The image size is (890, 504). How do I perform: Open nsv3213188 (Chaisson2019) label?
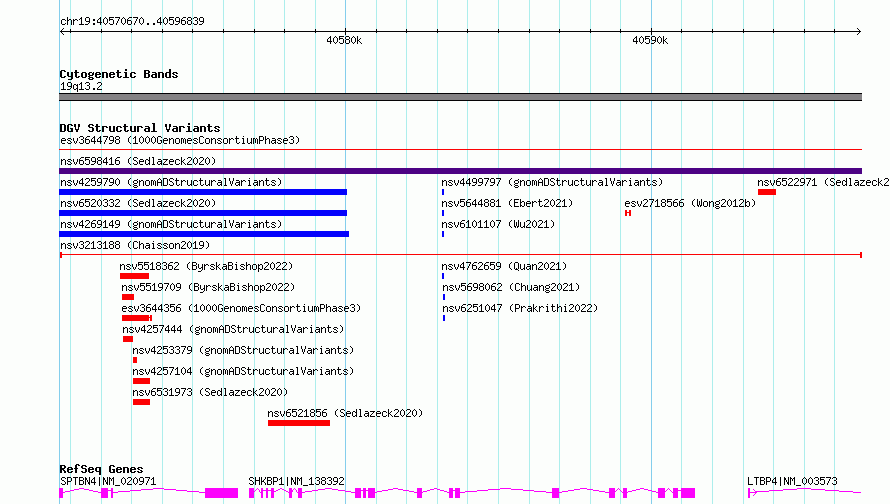(135, 245)
